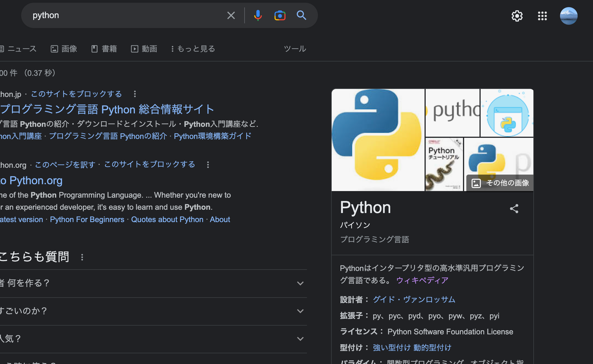Screen dimensions: 593x364
Task: Open the Google apps grid
Action: [542, 16]
